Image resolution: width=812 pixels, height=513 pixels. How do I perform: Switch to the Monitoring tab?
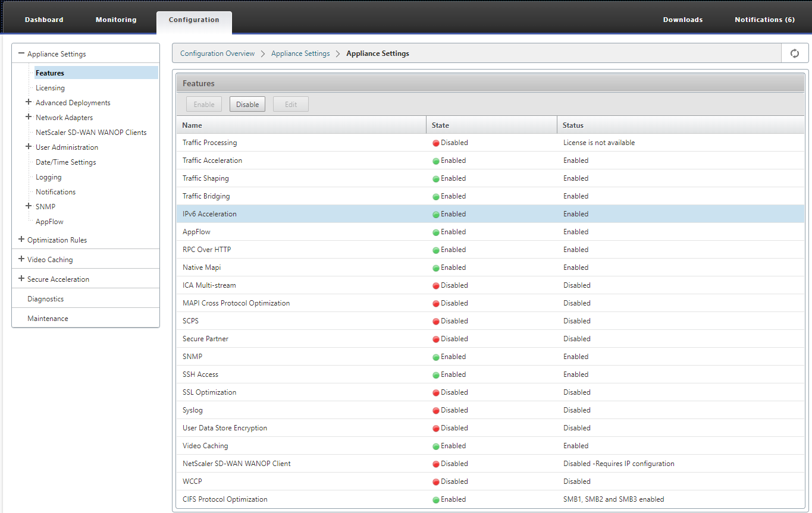point(116,20)
